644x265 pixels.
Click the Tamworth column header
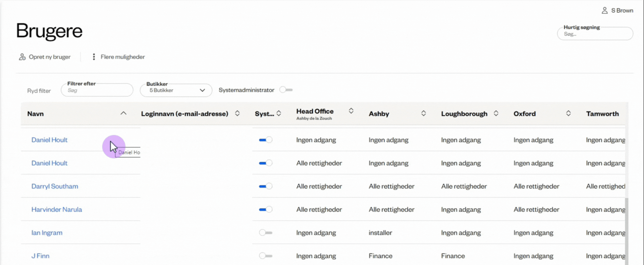click(x=602, y=113)
